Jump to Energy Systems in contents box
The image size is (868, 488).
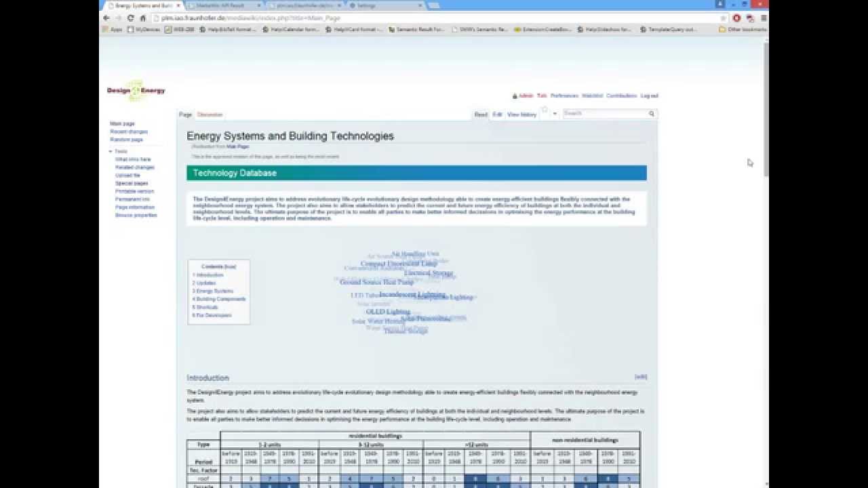213,291
